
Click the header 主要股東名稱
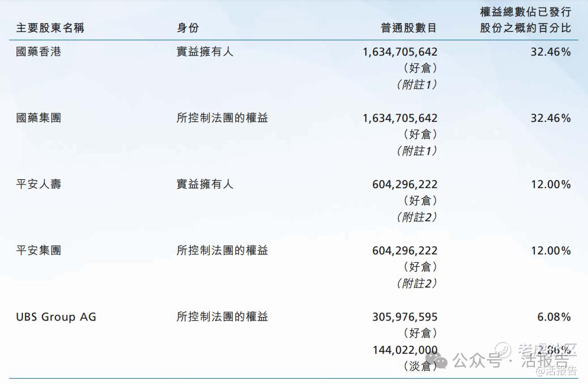tap(50, 28)
